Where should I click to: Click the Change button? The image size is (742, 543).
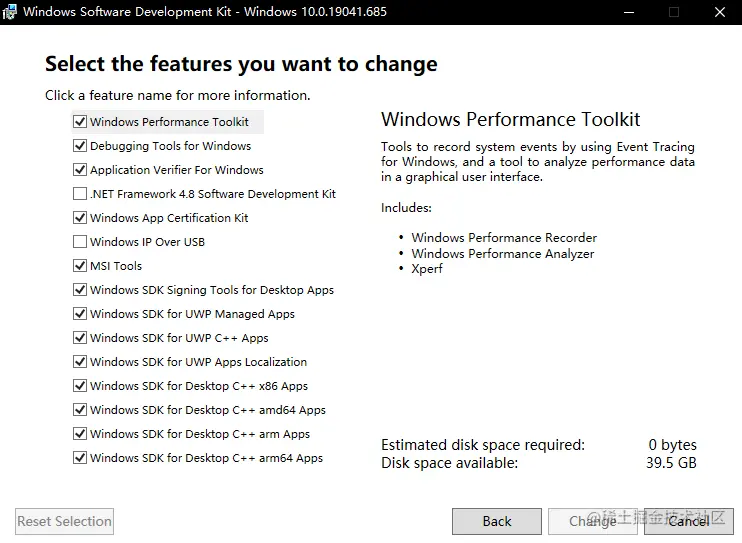point(593,521)
